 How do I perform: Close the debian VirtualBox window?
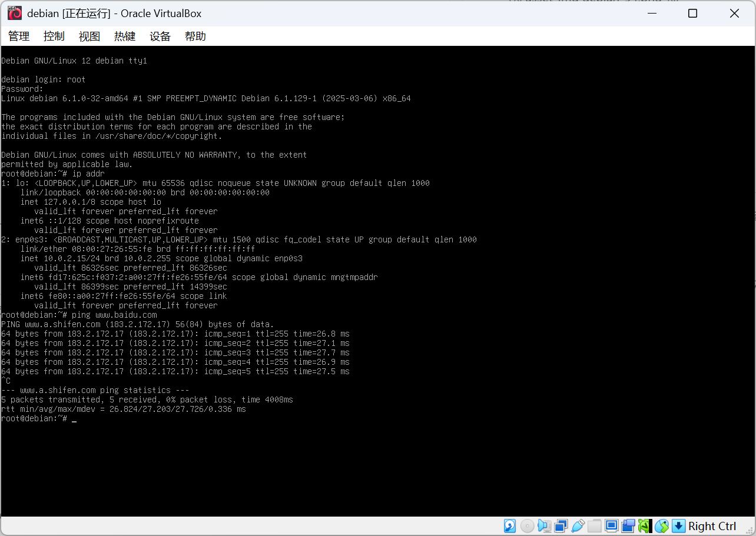tap(734, 13)
